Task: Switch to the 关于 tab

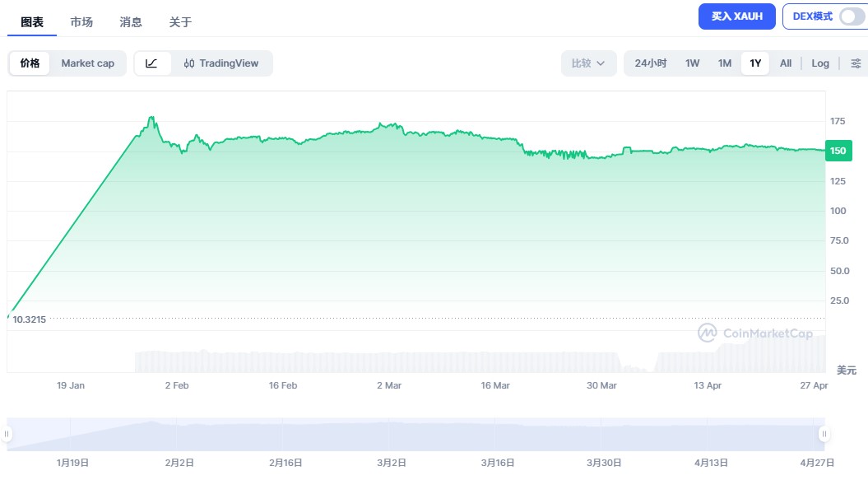Action: pyautogui.click(x=180, y=22)
